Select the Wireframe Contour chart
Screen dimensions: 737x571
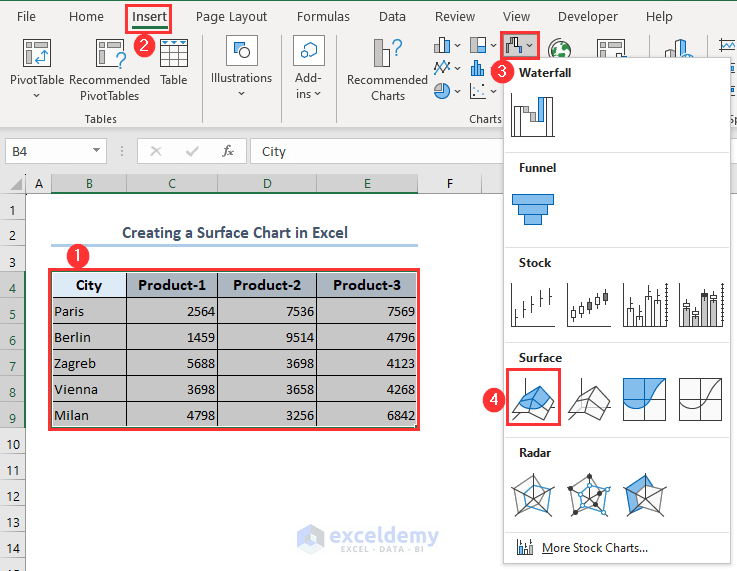700,399
